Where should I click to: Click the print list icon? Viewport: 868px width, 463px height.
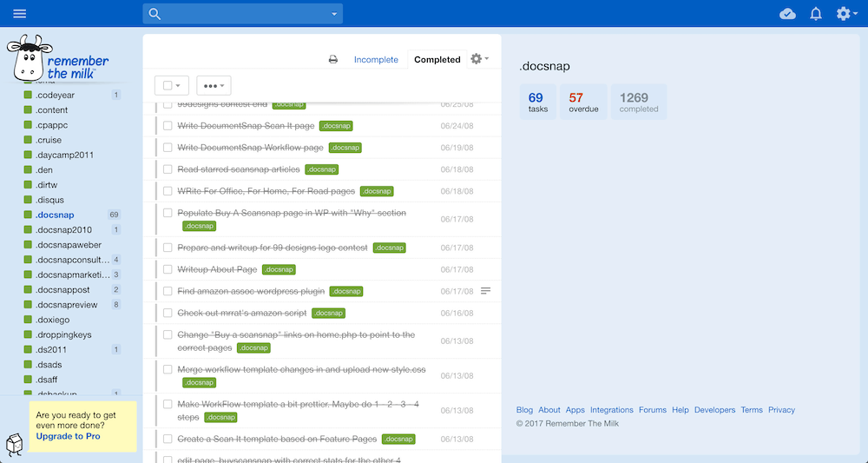[332, 59]
